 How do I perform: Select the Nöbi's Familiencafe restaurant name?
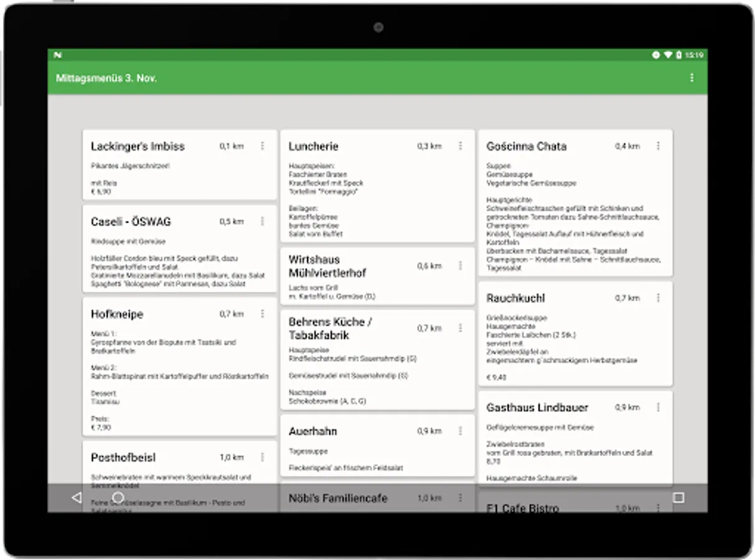(338, 498)
